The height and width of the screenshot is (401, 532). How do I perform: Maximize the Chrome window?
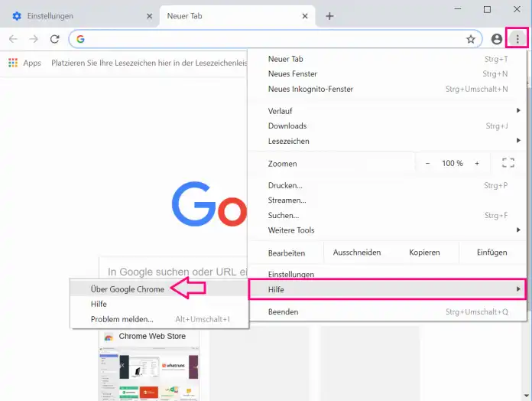(x=487, y=9)
